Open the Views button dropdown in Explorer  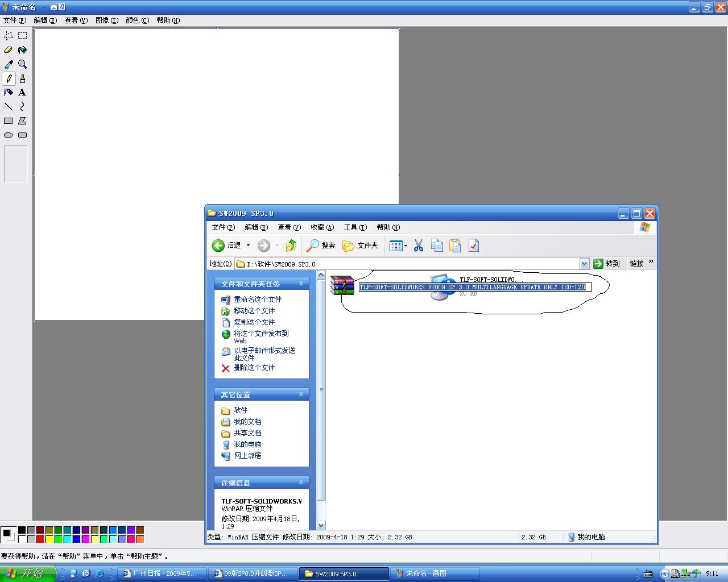406,246
